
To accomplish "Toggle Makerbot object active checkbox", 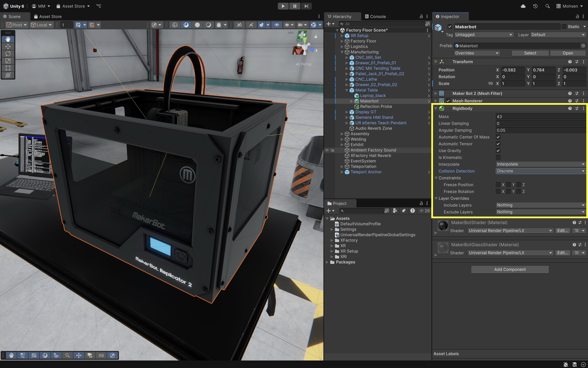I will [x=450, y=27].
